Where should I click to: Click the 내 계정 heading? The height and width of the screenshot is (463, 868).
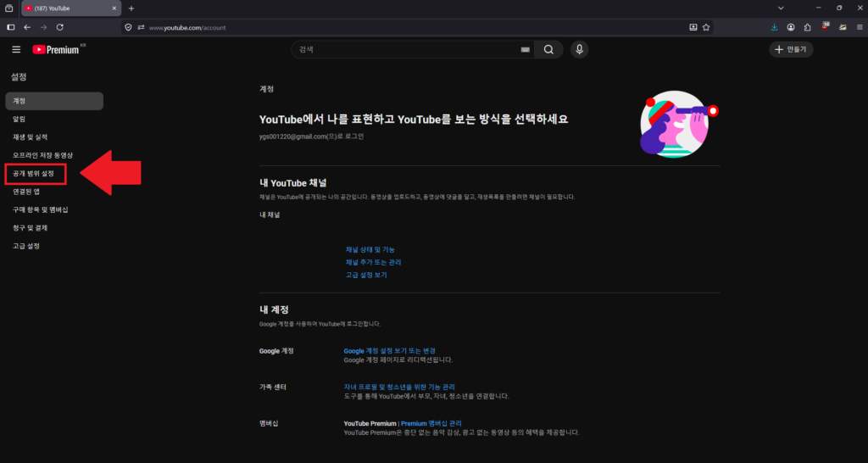(x=274, y=310)
